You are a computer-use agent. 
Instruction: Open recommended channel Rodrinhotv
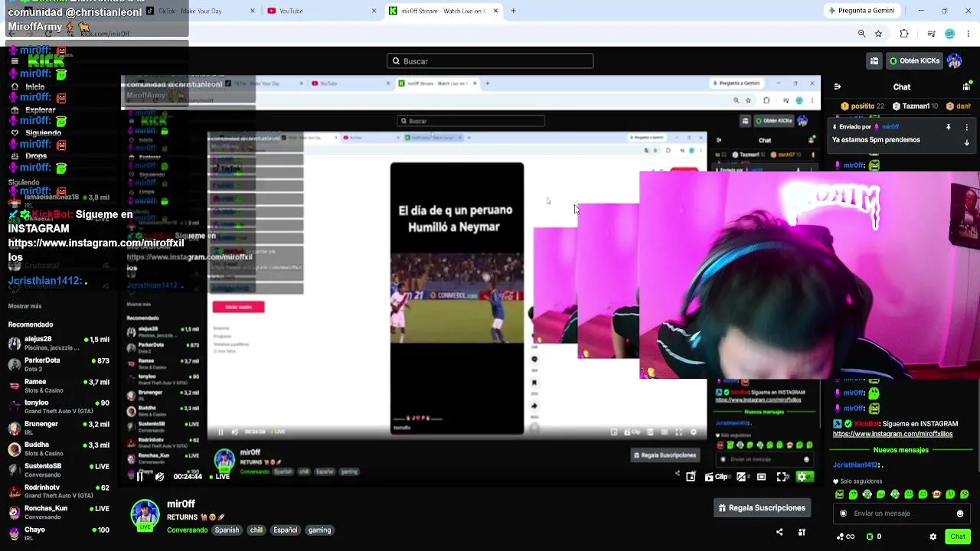click(59, 491)
